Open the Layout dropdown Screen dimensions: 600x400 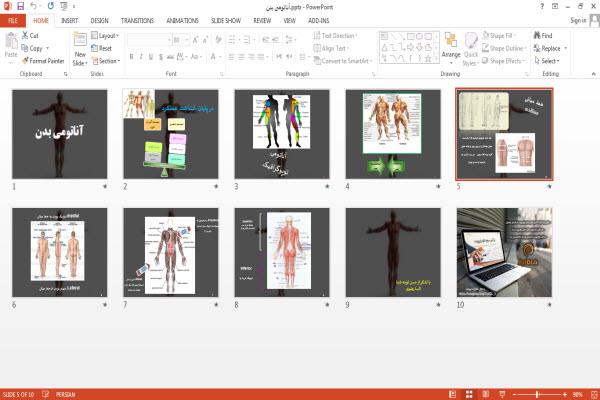pyautogui.click(x=105, y=35)
